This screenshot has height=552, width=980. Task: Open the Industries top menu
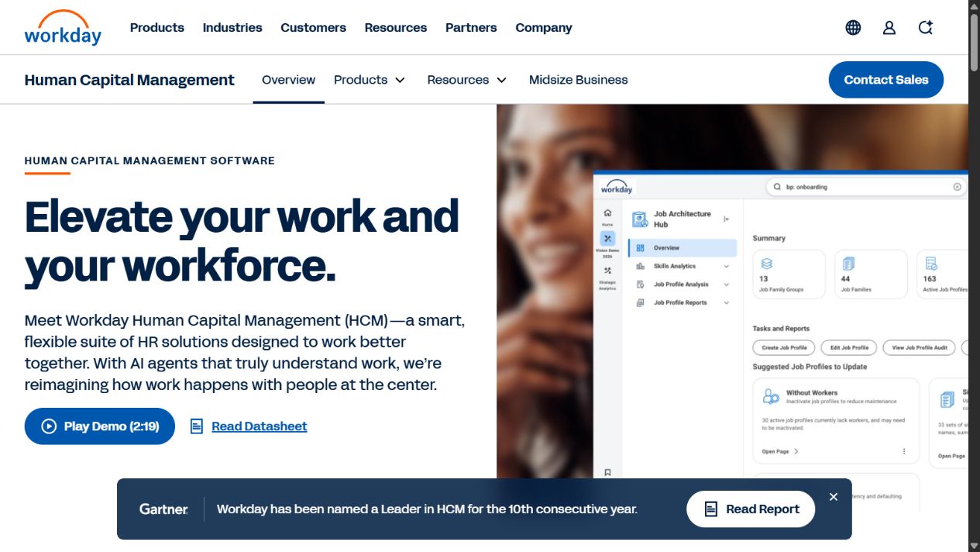[x=232, y=28]
